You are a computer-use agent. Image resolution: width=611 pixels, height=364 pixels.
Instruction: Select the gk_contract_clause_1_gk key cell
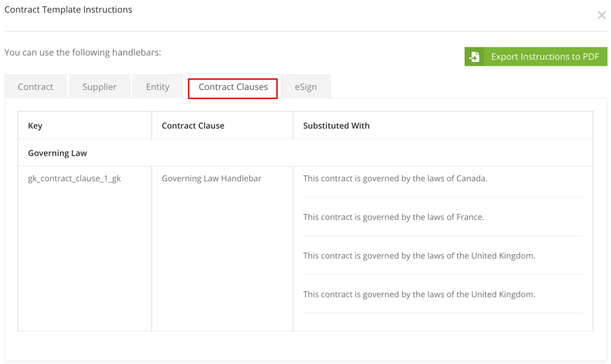[73, 178]
